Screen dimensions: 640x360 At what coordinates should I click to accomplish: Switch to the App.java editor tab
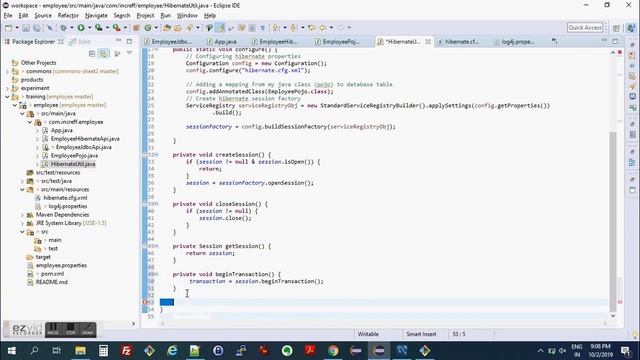[x=222, y=42]
